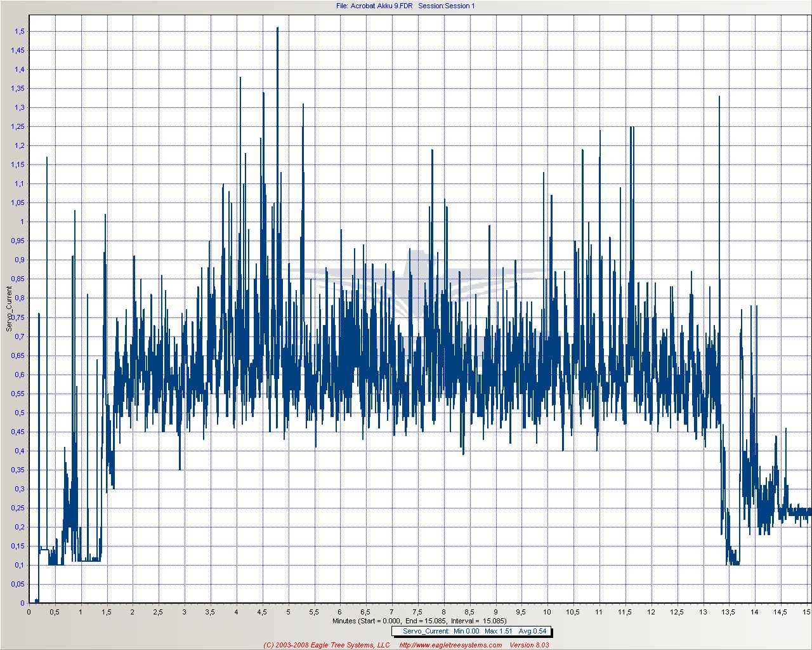Click the 0,5 minute tick label
The width and height of the screenshot is (812, 650).
click(55, 612)
